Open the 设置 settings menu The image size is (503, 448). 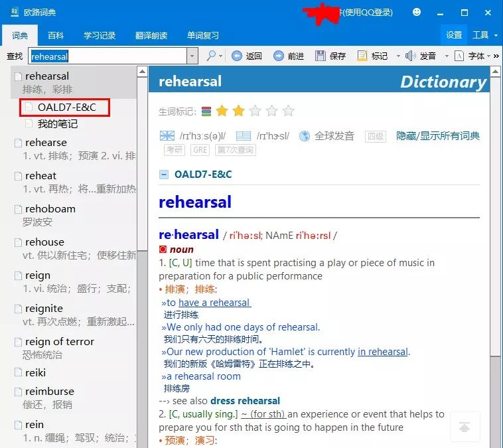click(454, 35)
